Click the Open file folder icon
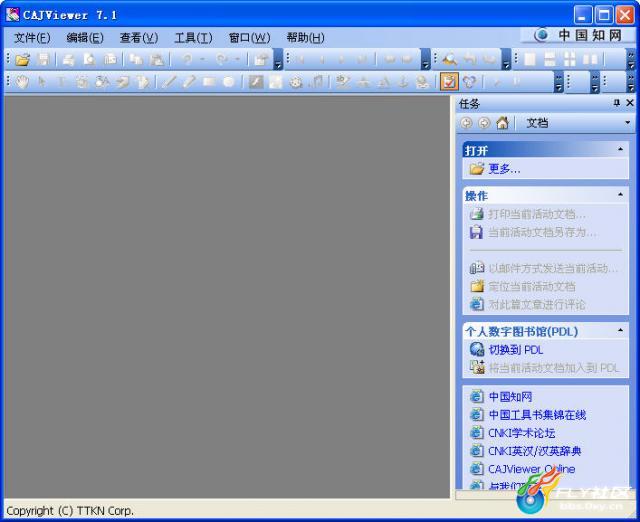Viewport: 640px width, 522px height. (x=22, y=60)
